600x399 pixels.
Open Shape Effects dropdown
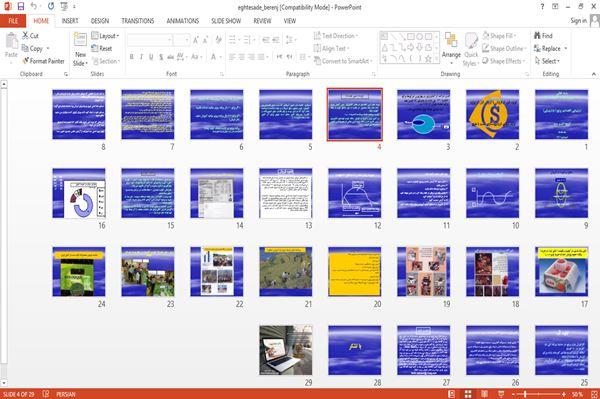pyautogui.click(x=504, y=61)
